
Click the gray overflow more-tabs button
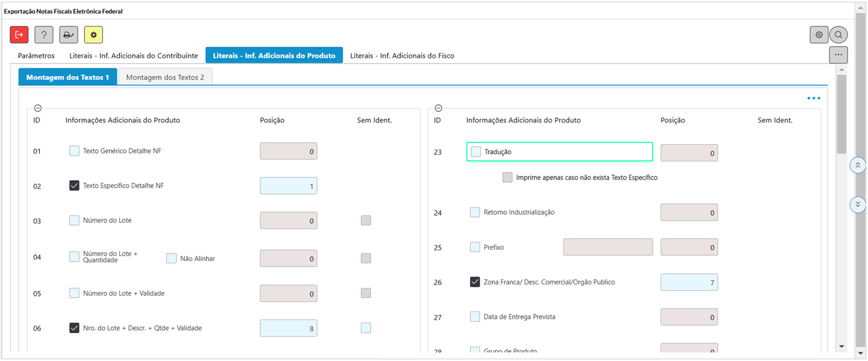[838, 55]
